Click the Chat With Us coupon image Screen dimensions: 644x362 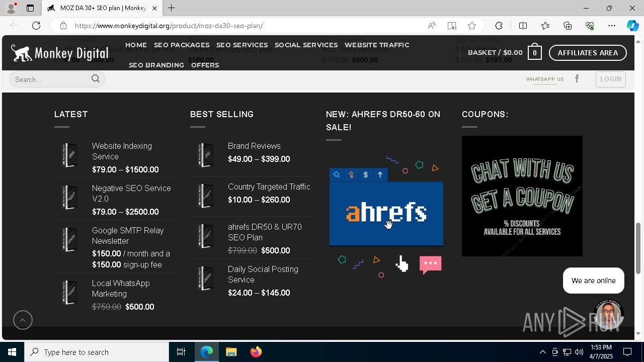click(522, 196)
